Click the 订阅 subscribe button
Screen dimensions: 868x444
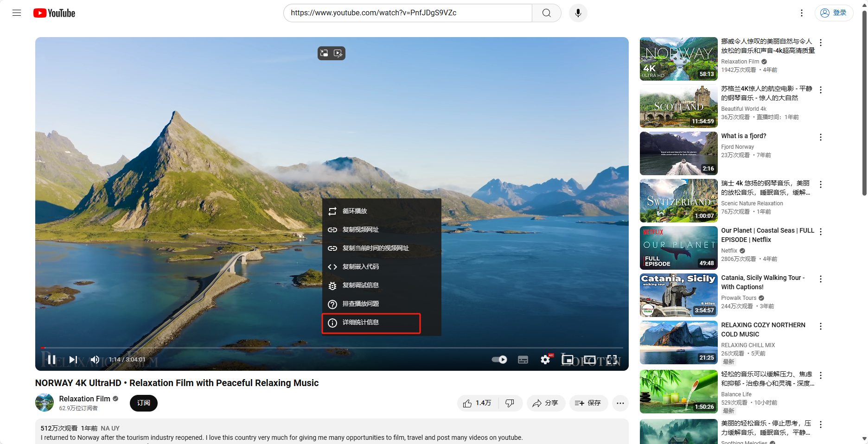143,403
